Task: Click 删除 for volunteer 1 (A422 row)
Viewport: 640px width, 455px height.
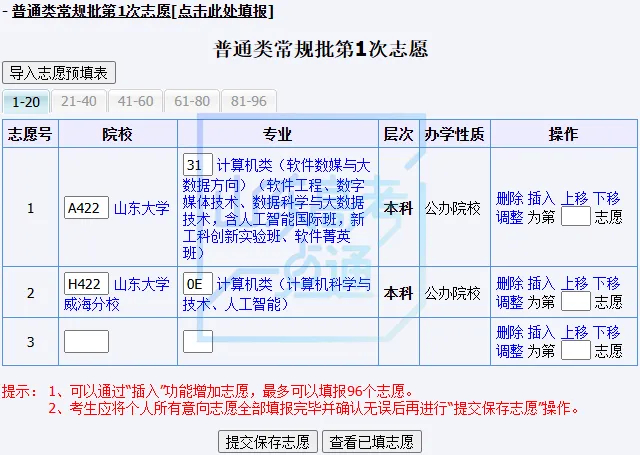Action: [509, 199]
